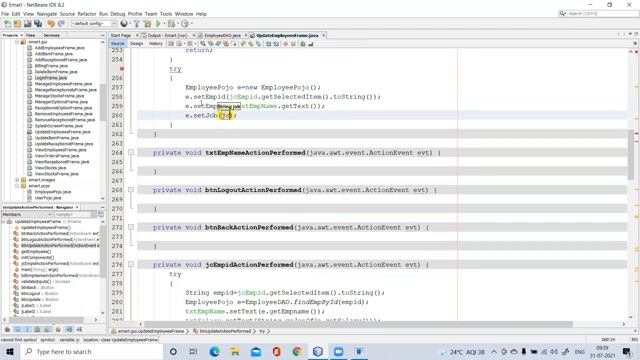Click the green Run Project icon
Screen dimensions: 640x360
(x=158, y=24)
